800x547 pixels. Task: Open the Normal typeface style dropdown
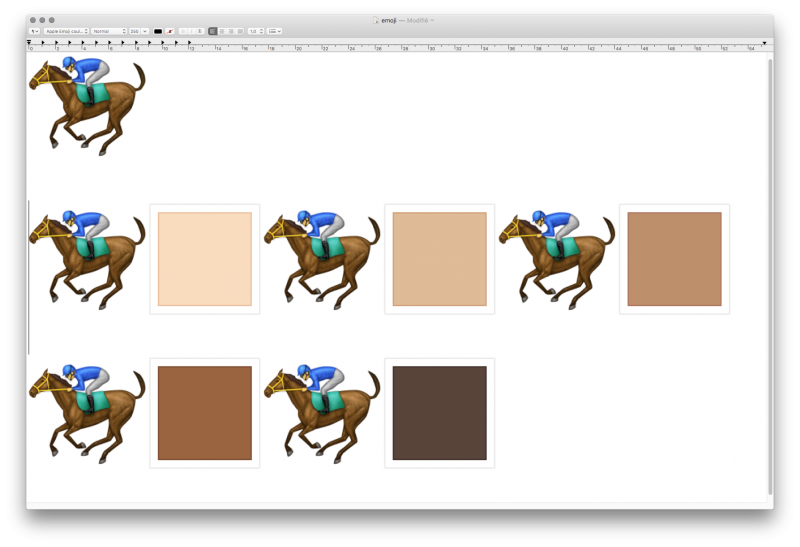pyautogui.click(x=109, y=31)
